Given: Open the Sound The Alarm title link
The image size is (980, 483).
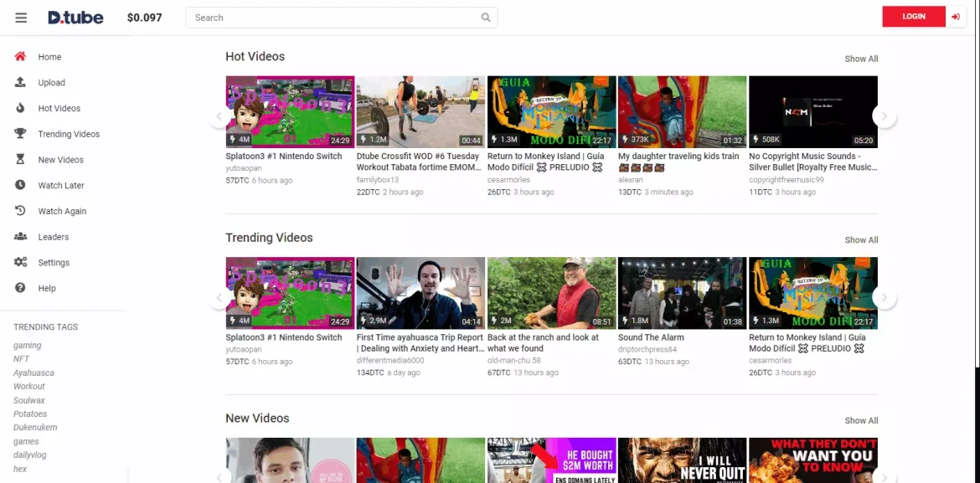Looking at the screenshot, I should click(x=651, y=337).
